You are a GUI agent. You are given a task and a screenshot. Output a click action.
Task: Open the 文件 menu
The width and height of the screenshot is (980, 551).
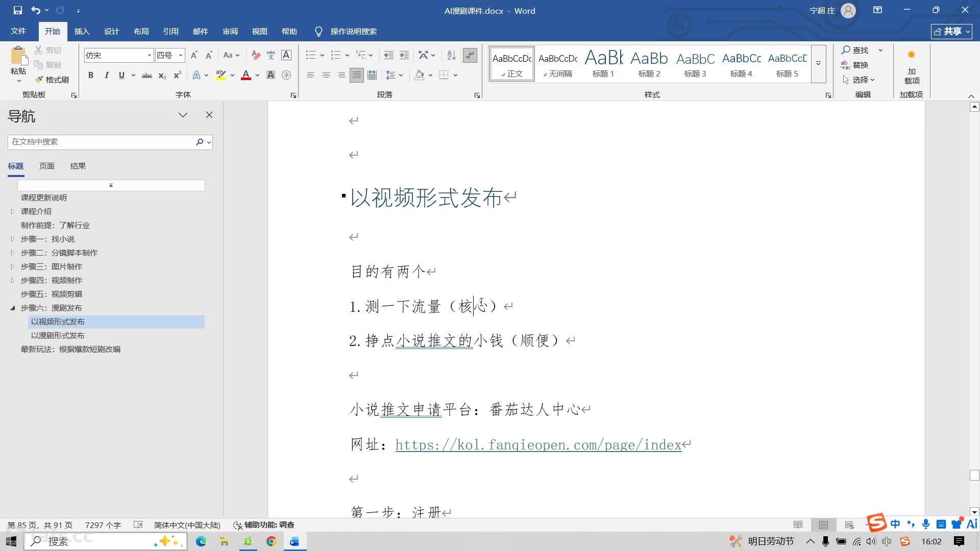pos(18,31)
